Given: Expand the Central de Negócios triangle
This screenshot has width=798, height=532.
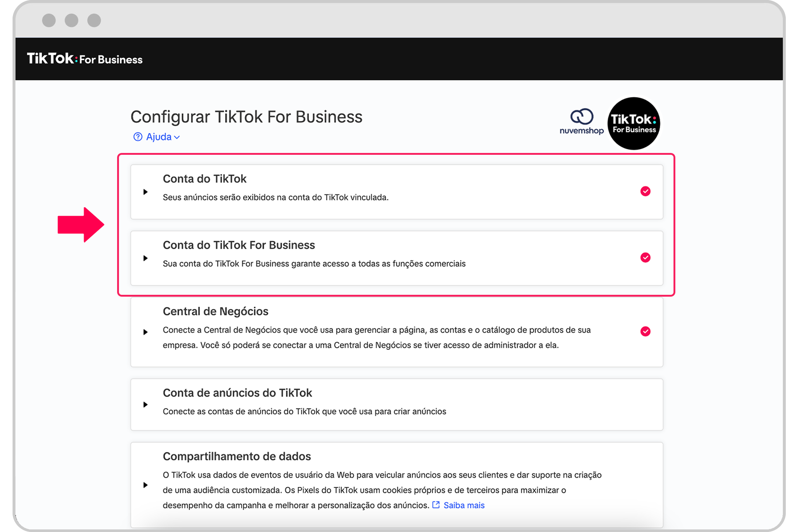Looking at the screenshot, I should 146,332.
